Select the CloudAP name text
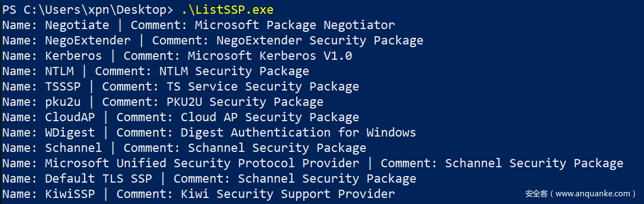Screen dimensions: 644x204 (70, 117)
